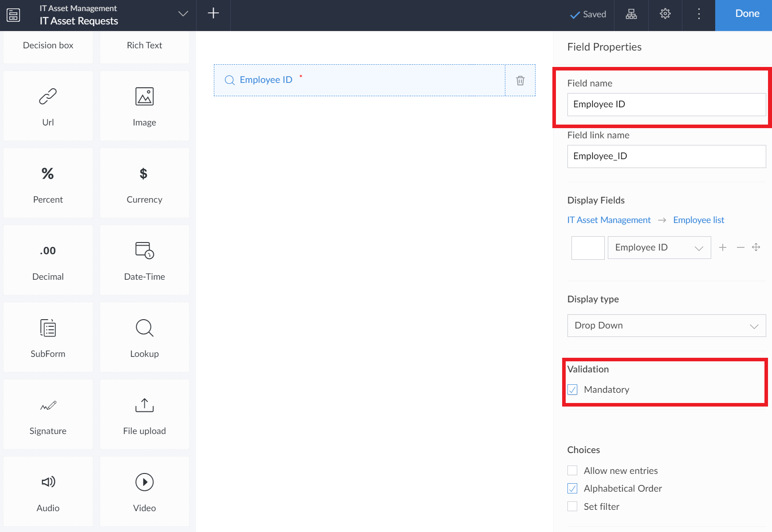Click the plus icon to add new form
The width and height of the screenshot is (772, 532).
click(x=213, y=13)
